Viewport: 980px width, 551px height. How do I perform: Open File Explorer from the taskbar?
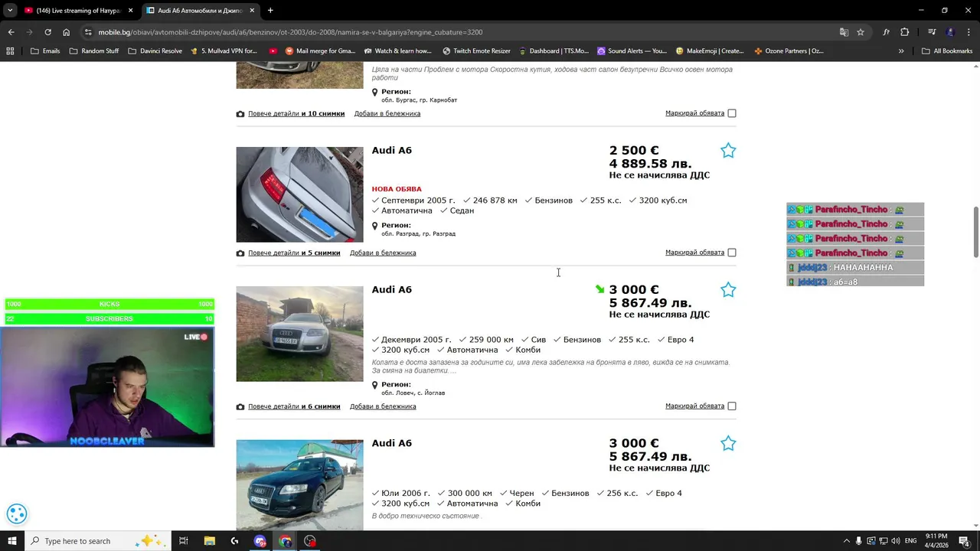pos(210,541)
